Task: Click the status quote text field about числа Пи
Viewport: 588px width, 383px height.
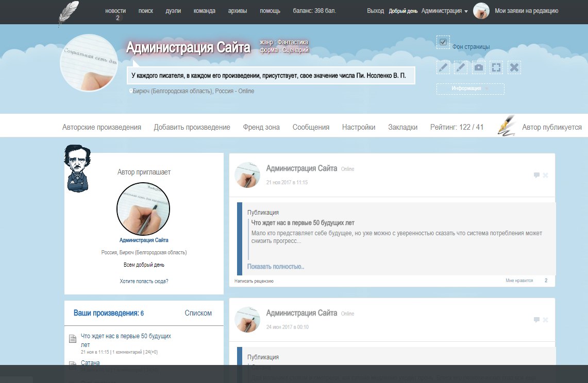Action: point(271,75)
